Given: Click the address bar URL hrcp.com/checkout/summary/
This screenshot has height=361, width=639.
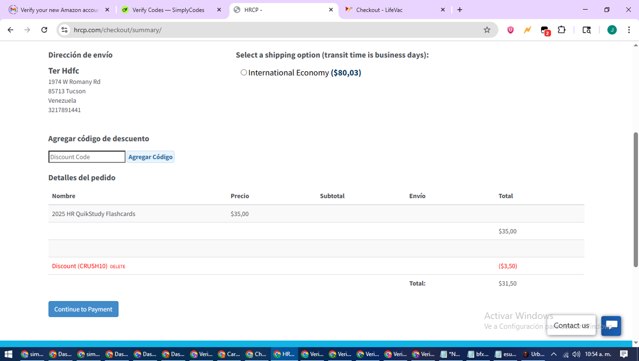Looking at the screenshot, I should pyautogui.click(x=117, y=30).
